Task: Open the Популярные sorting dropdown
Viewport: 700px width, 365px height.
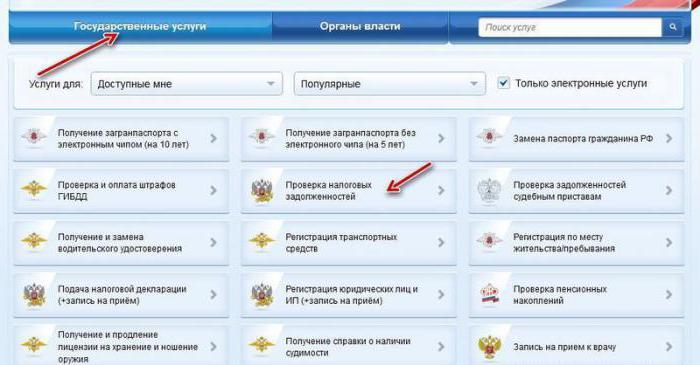Action: 390,84
